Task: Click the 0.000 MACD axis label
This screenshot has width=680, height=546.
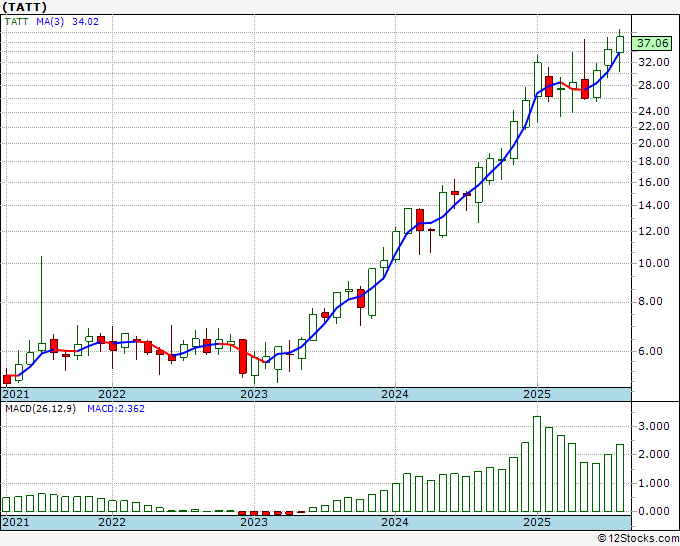Action: pos(654,511)
